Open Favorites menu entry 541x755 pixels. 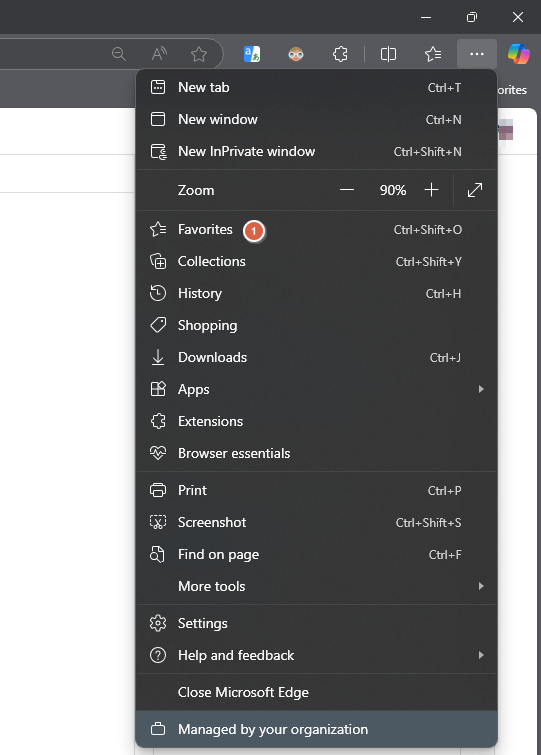point(317,230)
